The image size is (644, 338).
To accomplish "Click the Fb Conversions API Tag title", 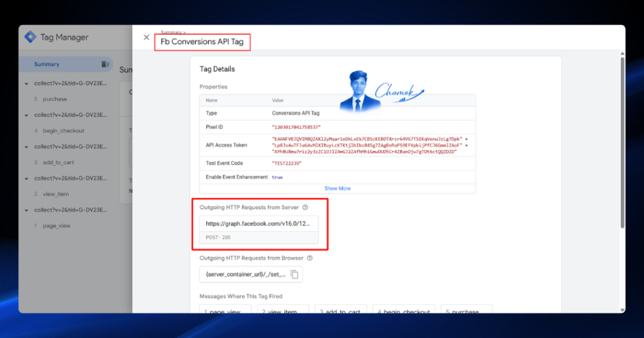I will (202, 42).
